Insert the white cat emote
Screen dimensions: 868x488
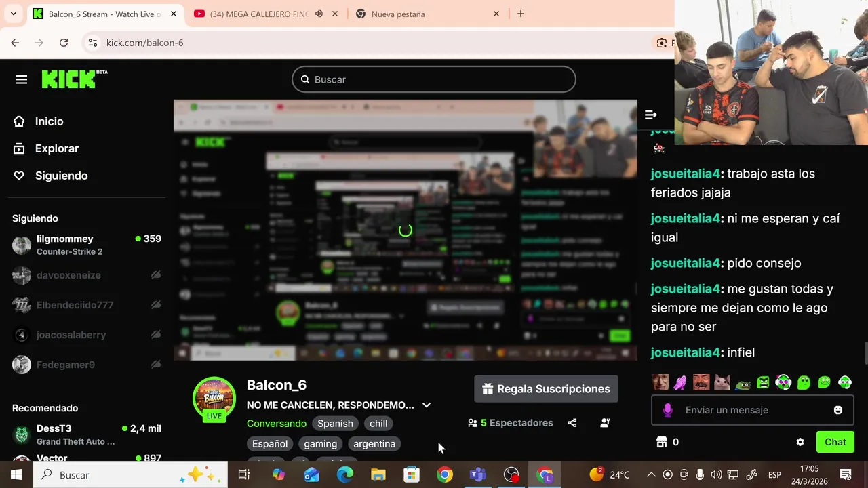pos(722,382)
